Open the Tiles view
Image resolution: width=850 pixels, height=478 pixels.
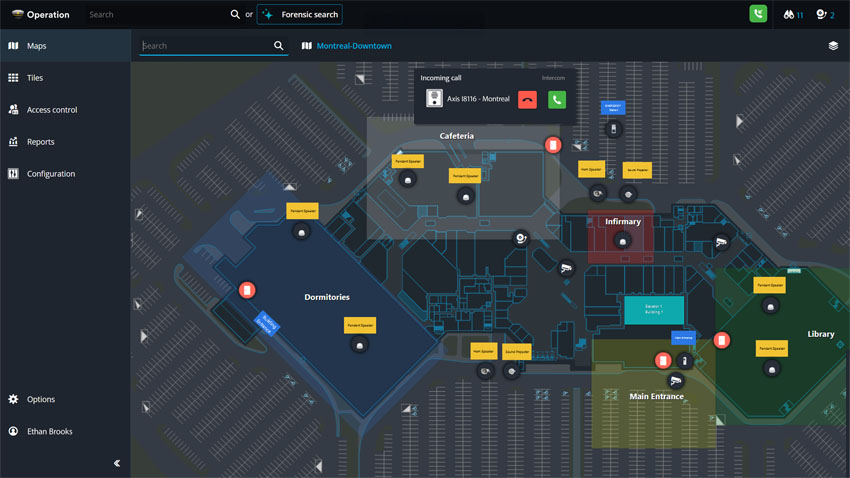coord(65,77)
